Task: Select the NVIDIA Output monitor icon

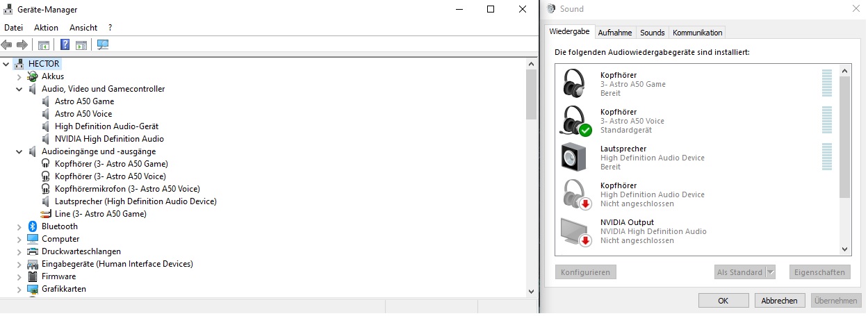Action: (576, 231)
